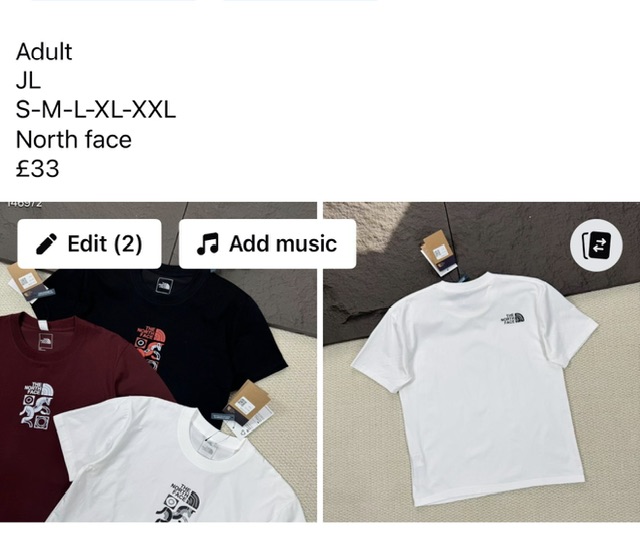Open the left photo with three shirts
This screenshot has height=544, width=640.
pos(158,362)
